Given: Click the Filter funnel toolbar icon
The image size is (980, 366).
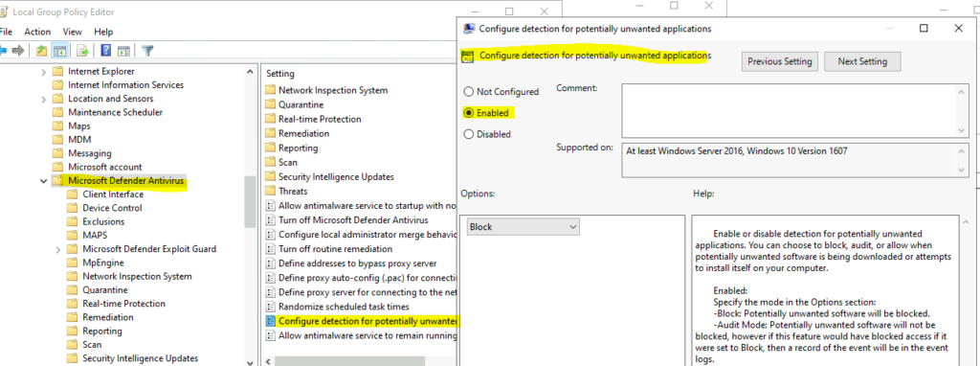Looking at the screenshot, I should (x=147, y=51).
